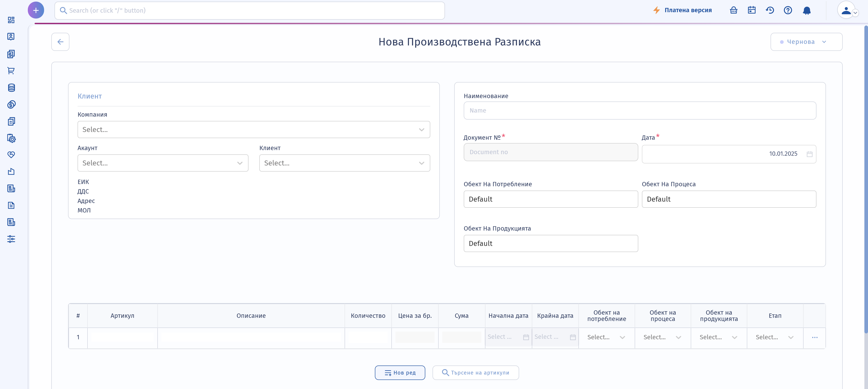The image size is (868, 389).
Task: Click row 1 Количество cell
Action: (x=368, y=337)
